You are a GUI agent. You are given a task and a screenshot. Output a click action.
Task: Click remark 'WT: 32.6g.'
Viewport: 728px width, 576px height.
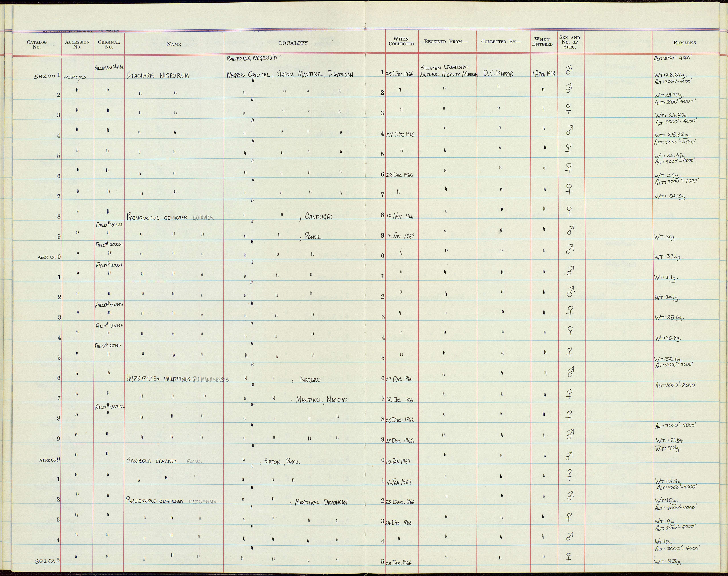669,359
